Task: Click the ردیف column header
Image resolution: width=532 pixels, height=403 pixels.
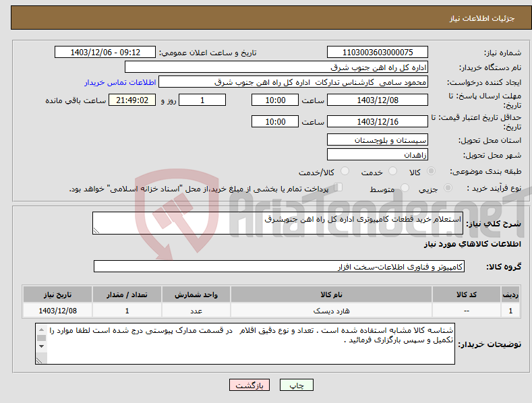Action: [x=510, y=294]
